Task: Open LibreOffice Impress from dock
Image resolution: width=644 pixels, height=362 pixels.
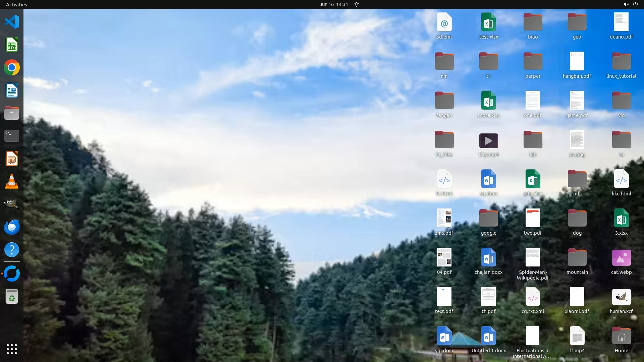Action: (x=12, y=159)
